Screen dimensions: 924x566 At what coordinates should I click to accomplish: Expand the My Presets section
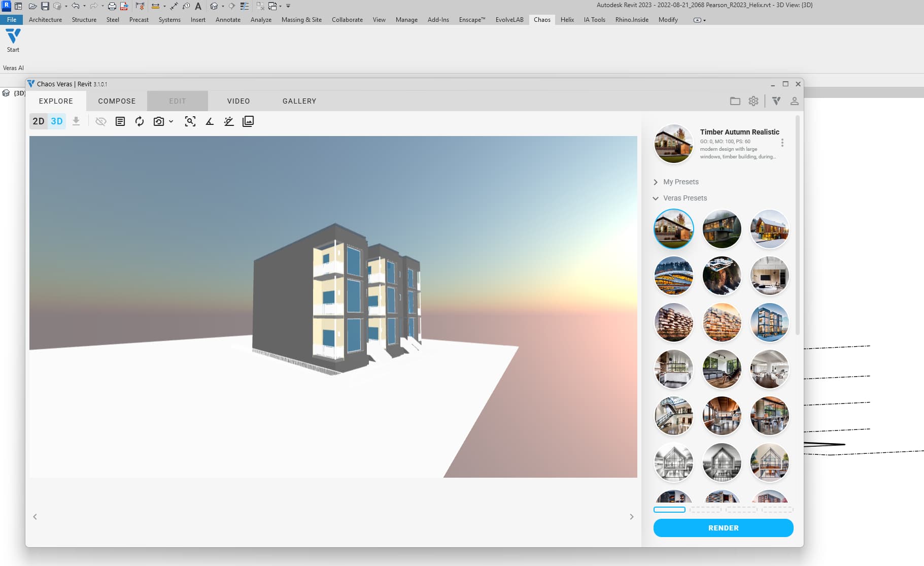point(656,182)
